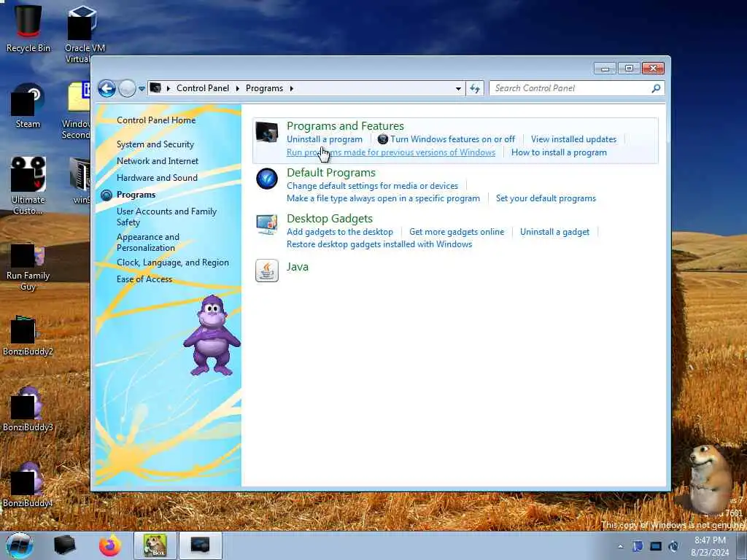Open the taskbar clock and date
Screen dimensions: 747x560
point(710,546)
